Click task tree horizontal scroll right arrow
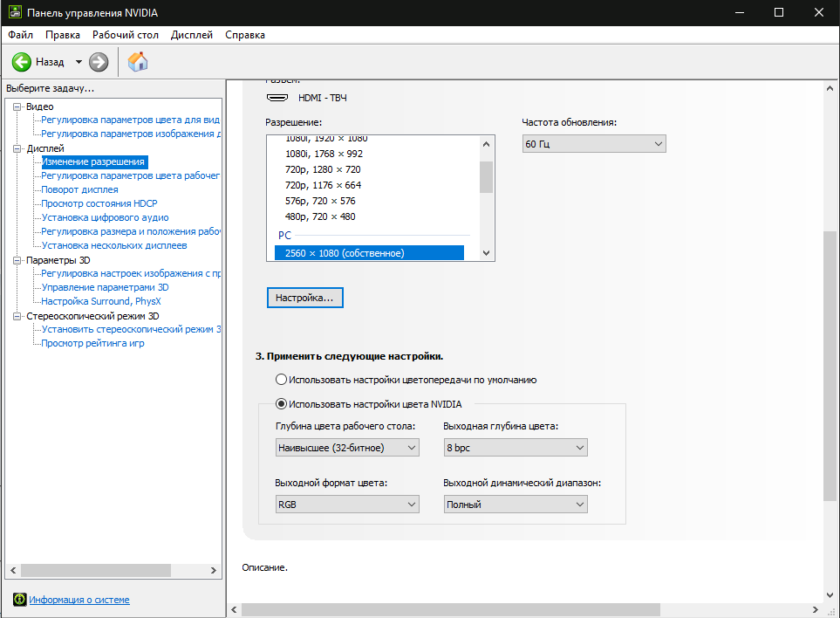840x618 pixels. click(214, 570)
